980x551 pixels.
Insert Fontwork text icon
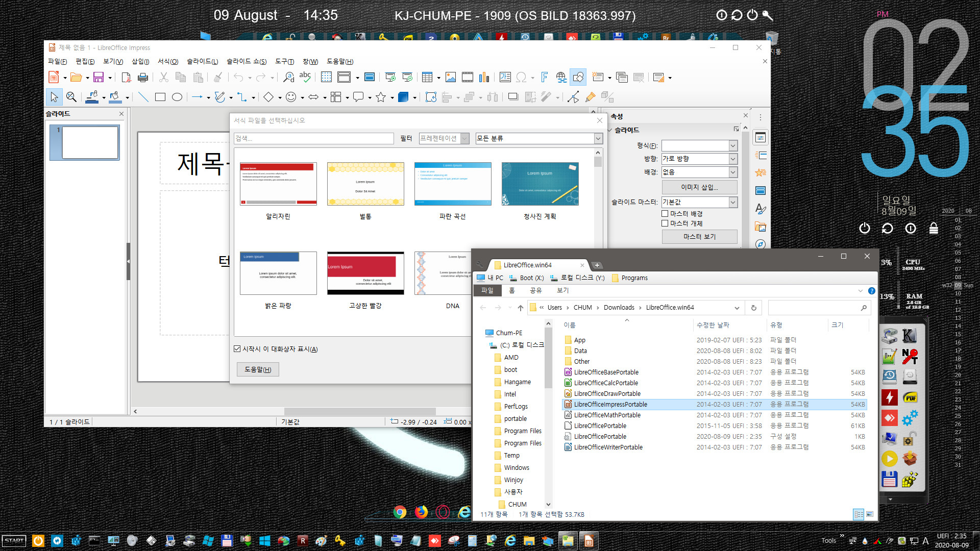[545, 77]
